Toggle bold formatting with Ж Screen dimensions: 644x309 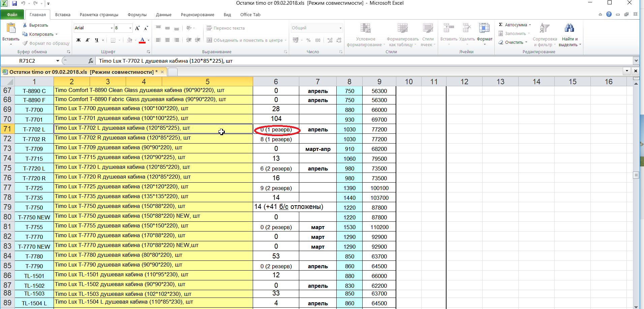(79, 40)
